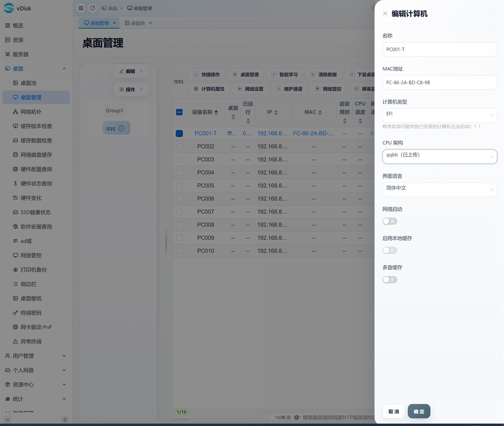Open 桌面壁纸 in the sidebar
The width and height of the screenshot is (504, 426).
click(36, 298)
